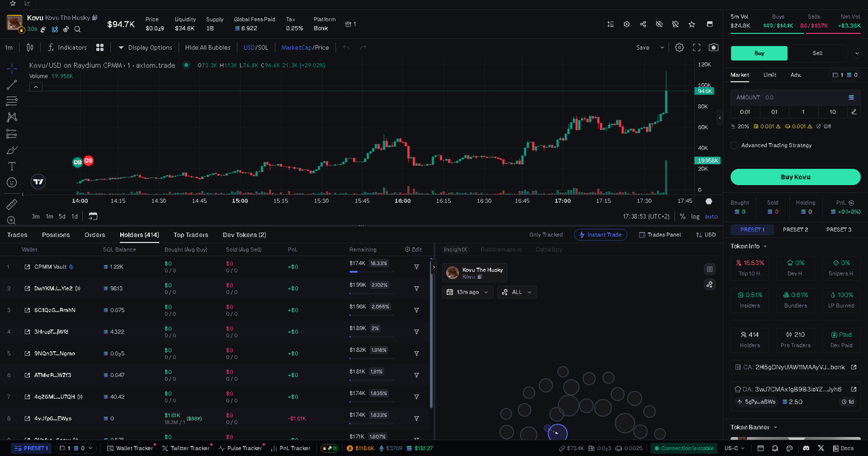The width and height of the screenshot is (868, 456).
Task: Expand the Save layout dropdown arrow
Action: pos(662,48)
